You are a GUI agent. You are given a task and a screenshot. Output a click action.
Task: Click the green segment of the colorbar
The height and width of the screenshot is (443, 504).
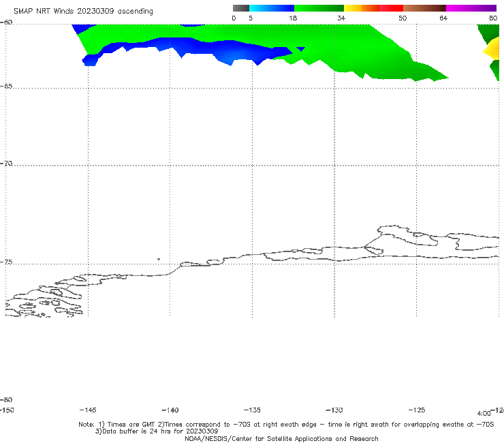pyautogui.click(x=319, y=8)
